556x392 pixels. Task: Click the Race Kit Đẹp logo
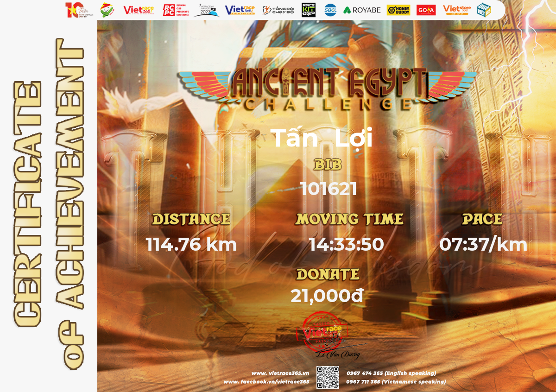tap(309, 10)
